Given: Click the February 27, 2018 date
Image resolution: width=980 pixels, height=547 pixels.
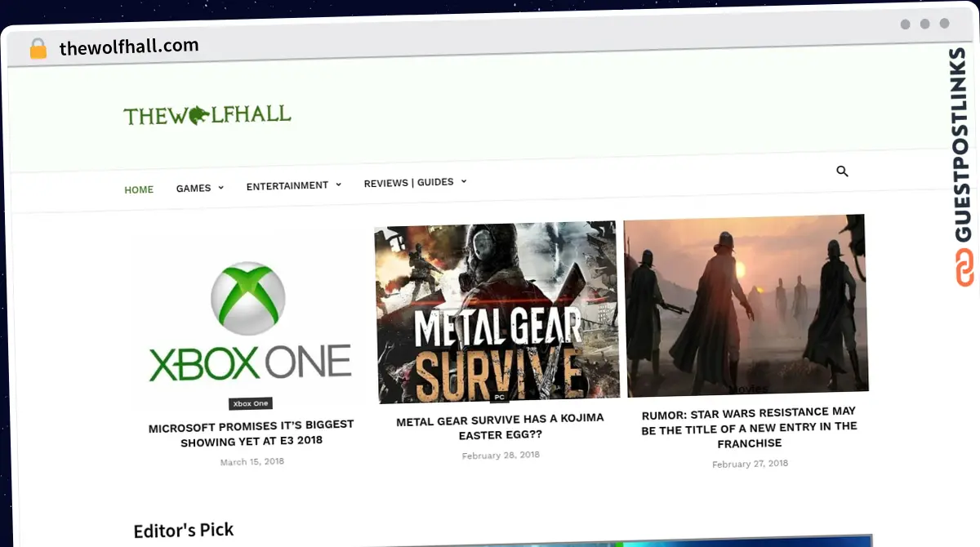Looking at the screenshot, I should (x=750, y=464).
